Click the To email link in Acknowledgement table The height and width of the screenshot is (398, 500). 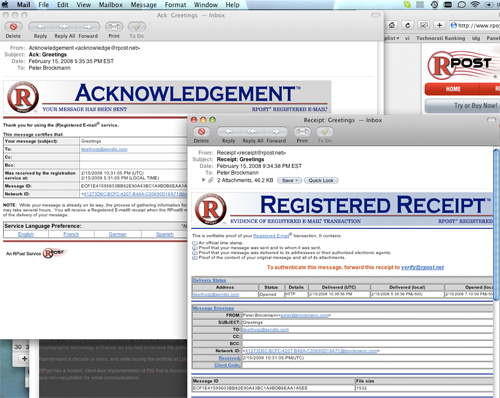[104, 149]
